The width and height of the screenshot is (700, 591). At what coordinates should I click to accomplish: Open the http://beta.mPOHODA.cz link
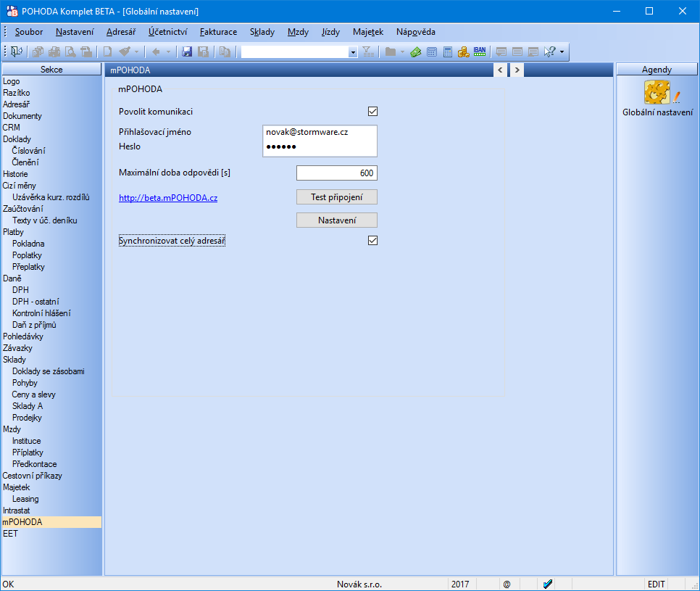pyautogui.click(x=168, y=198)
